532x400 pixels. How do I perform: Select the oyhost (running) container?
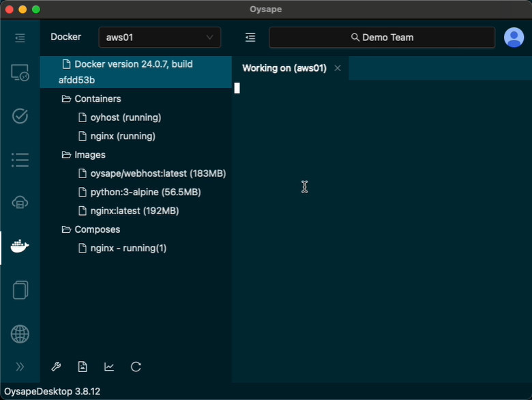pyautogui.click(x=125, y=117)
